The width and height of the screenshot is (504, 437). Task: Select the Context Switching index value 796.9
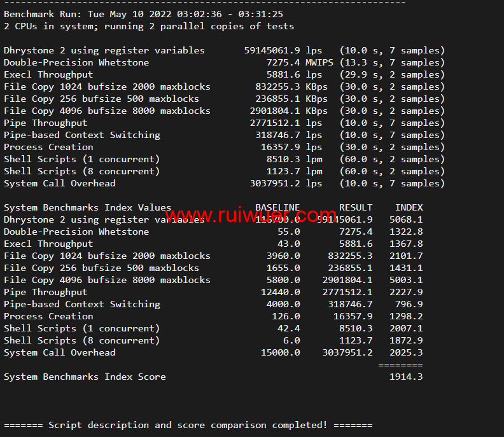(x=409, y=304)
